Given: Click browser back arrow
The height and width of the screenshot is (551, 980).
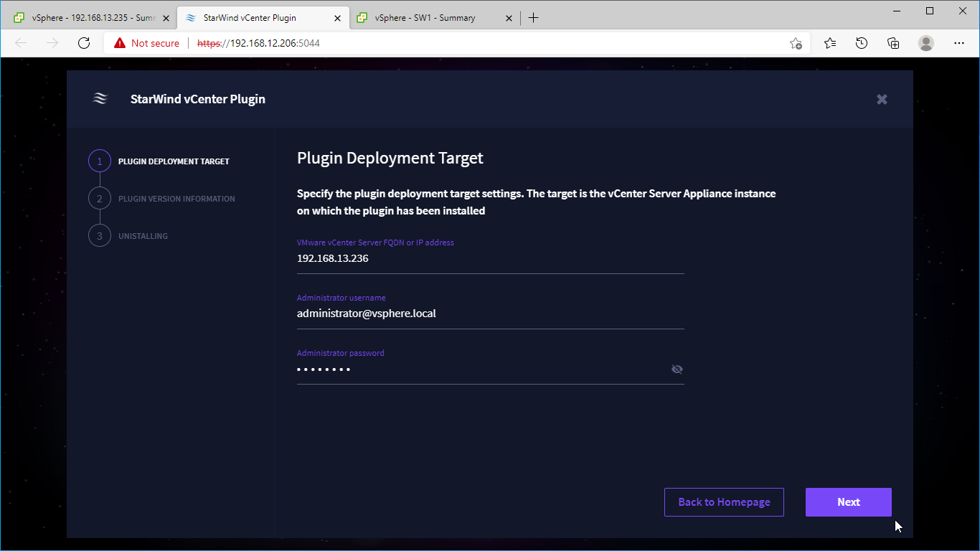Looking at the screenshot, I should pos(21,43).
